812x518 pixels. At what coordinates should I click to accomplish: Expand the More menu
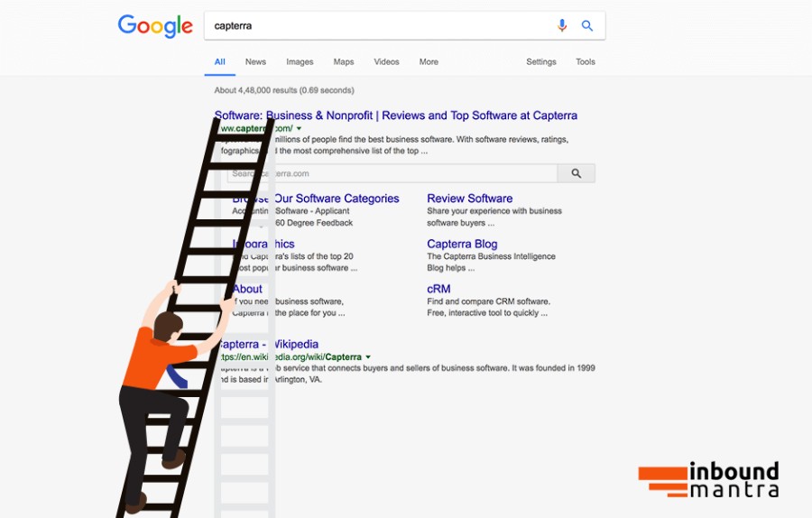tap(429, 61)
